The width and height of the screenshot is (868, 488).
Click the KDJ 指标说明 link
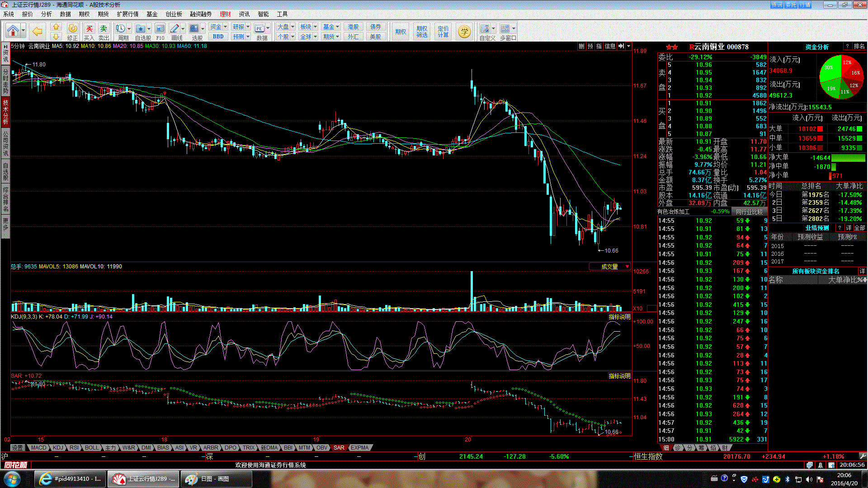[x=619, y=317]
